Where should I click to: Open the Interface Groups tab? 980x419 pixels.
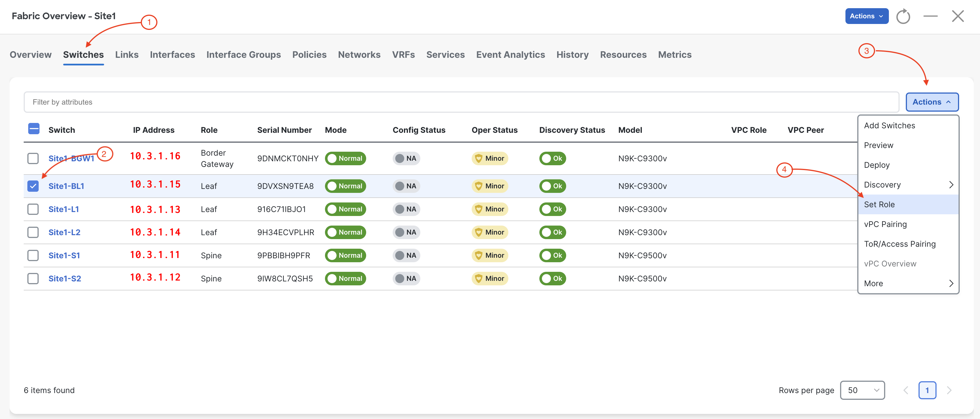pyautogui.click(x=243, y=55)
